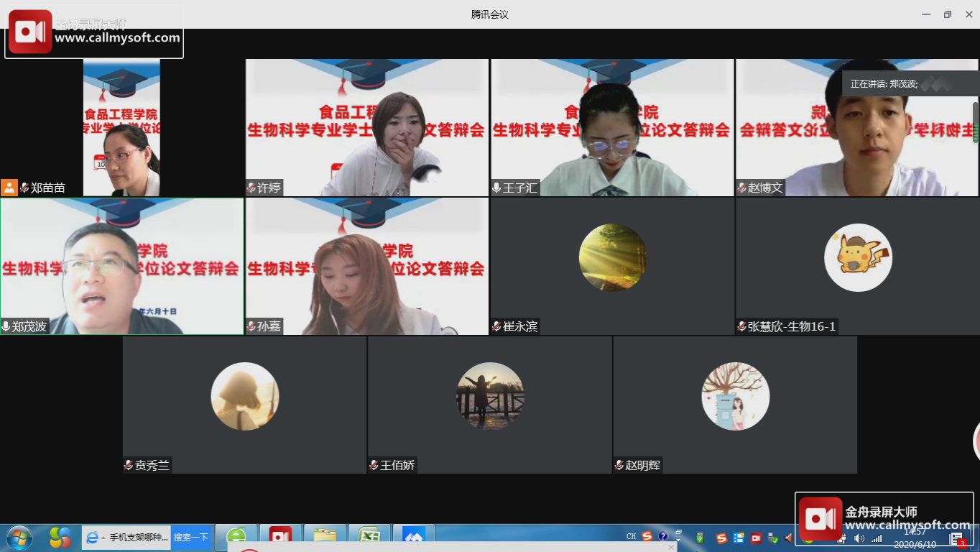The height and width of the screenshot is (552, 980).
Task: Click 崔永滨's sunlit forest avatar
Action: pyautogui.click(x=613, y=257)
